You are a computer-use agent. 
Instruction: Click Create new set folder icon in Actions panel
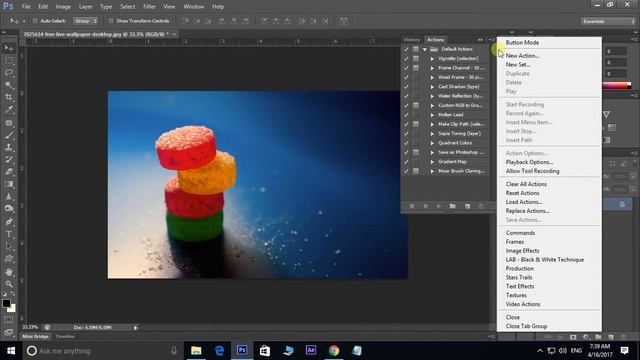[453, 206]
